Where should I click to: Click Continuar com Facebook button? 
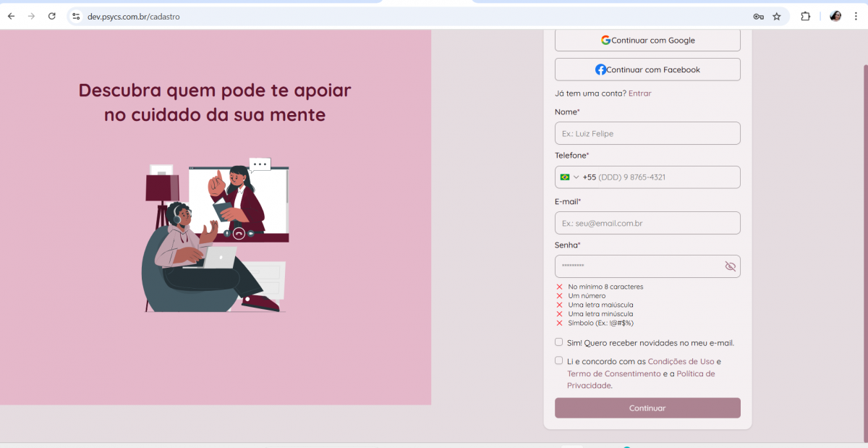(x=647, y=69)
